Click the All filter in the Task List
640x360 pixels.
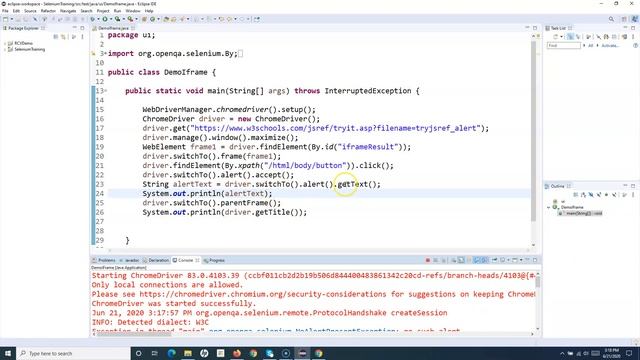point(590,46)
